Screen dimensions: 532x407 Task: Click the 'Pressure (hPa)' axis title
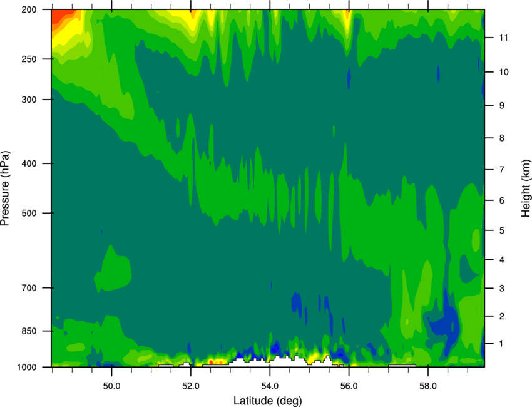pyautogui.click(x=5, y=188)
